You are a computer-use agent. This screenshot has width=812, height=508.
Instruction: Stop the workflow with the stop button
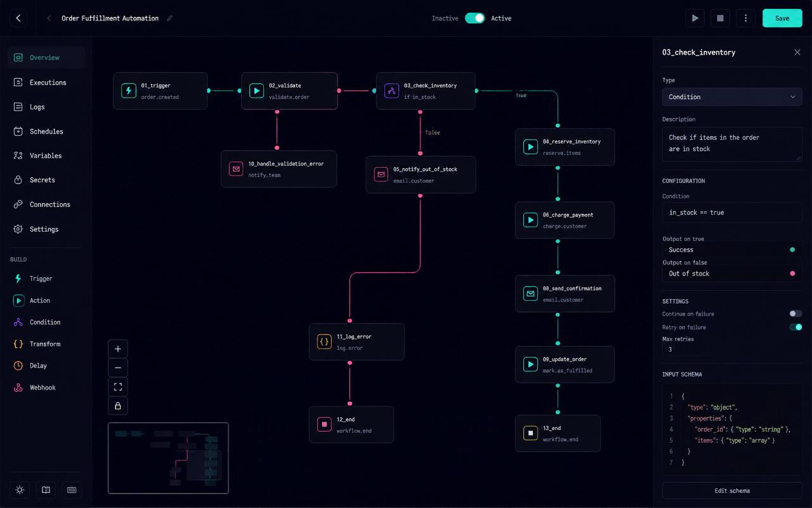click(x=720, y=18)
